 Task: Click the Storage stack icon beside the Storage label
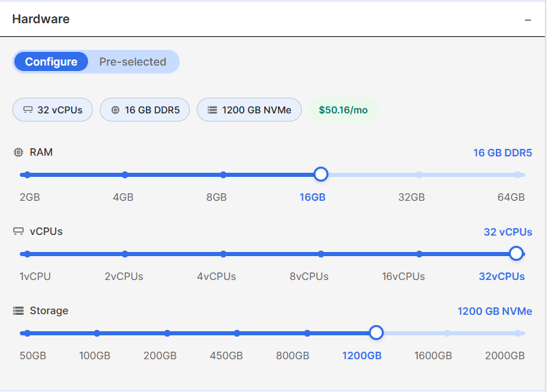click(18, 311)
